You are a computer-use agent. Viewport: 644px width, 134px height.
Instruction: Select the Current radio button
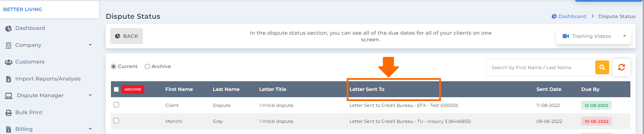(x=113, y=67)
